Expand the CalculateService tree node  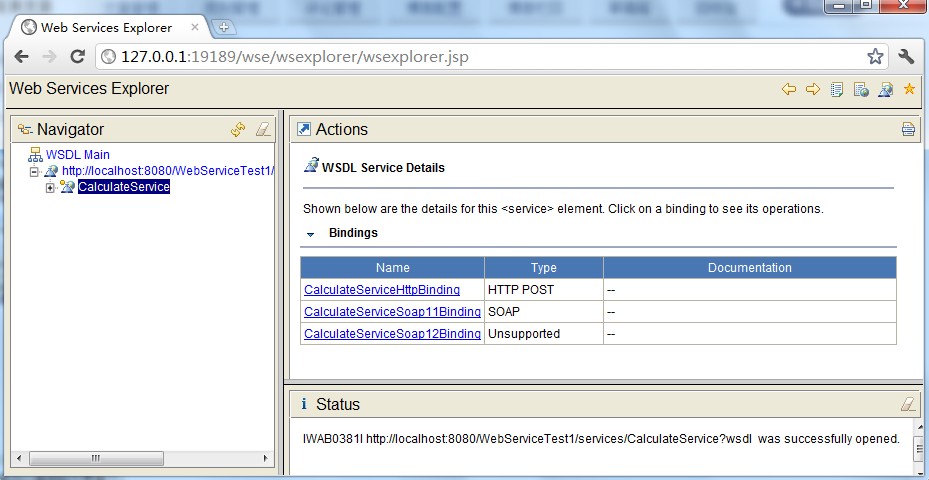pos(50,188)
